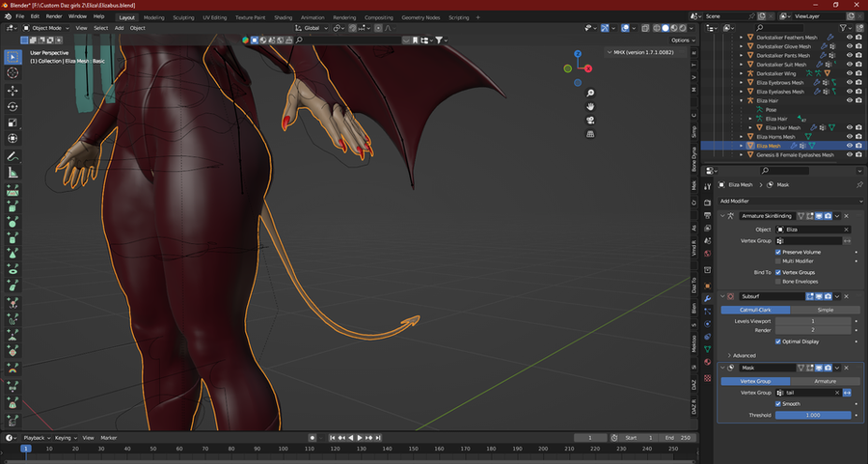Toggle Preserve Volume checkbox
This screenshot has width=868, height=464.
point(779,252)
